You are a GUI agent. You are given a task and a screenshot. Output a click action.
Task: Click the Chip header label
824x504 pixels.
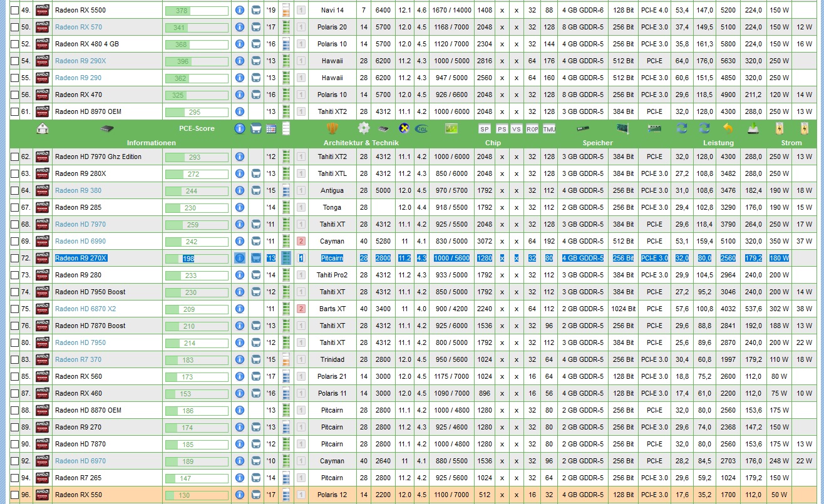(493, 143)
